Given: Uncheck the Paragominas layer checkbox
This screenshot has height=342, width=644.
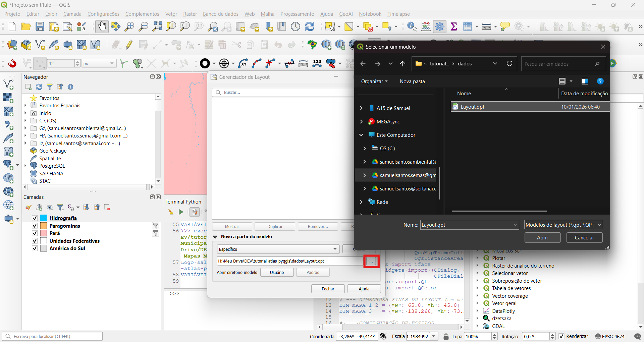Looking at the screenshot, I should pos(35,226).
